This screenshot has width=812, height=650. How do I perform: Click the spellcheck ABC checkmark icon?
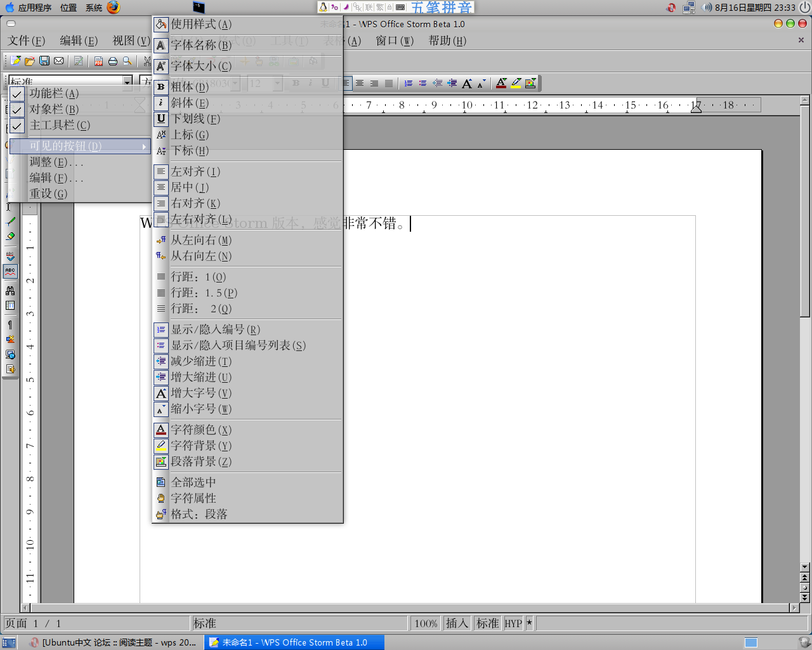pos(10,256)
